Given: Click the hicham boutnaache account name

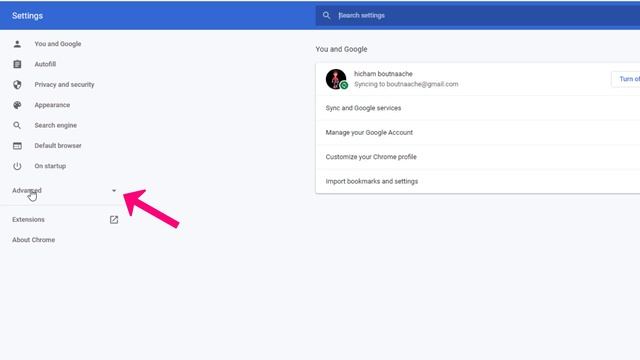Looking at the screenshot, I should [383, 74].
